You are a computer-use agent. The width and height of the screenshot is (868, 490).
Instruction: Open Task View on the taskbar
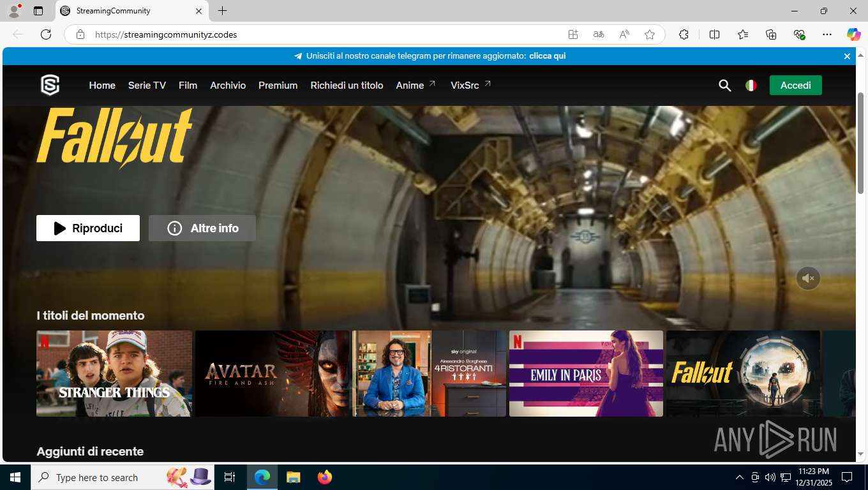[230, 477]
